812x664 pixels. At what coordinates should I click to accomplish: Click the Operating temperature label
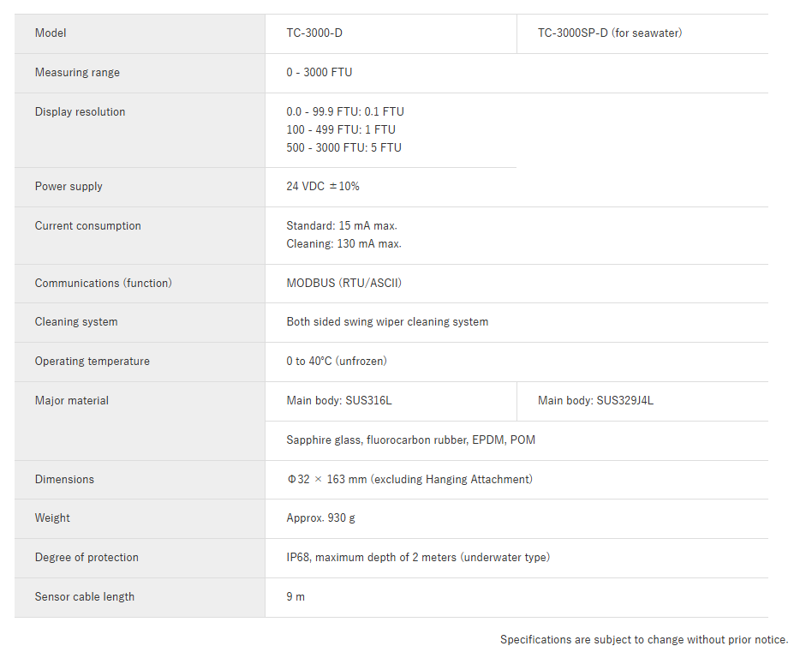coord(93,362)
